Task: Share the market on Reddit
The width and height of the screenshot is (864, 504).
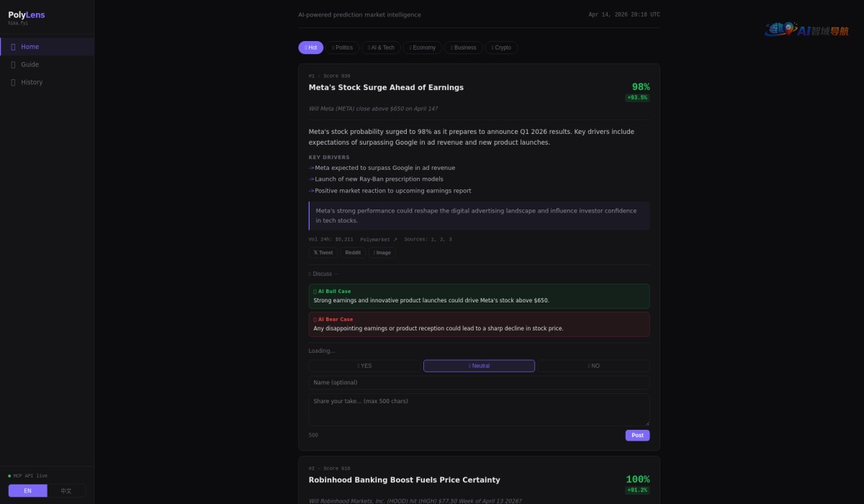Action: [353, 253]
